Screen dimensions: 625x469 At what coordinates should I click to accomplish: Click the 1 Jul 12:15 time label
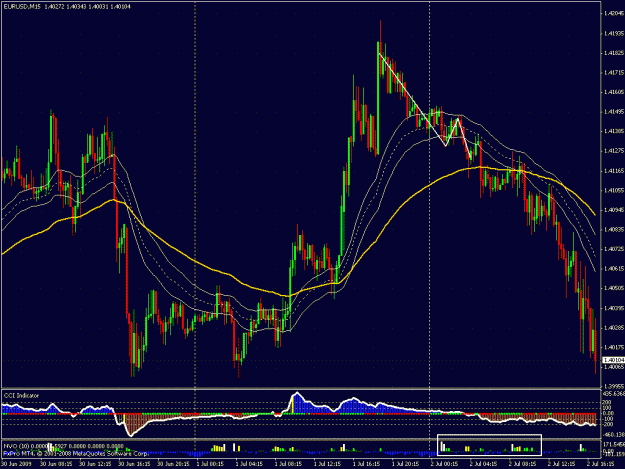pos(329,464)
